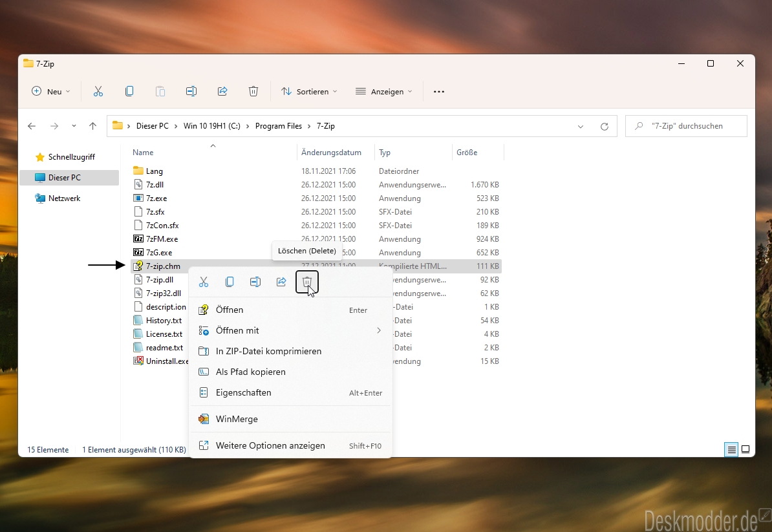Expand the recent locations chevron

(74, 127)
